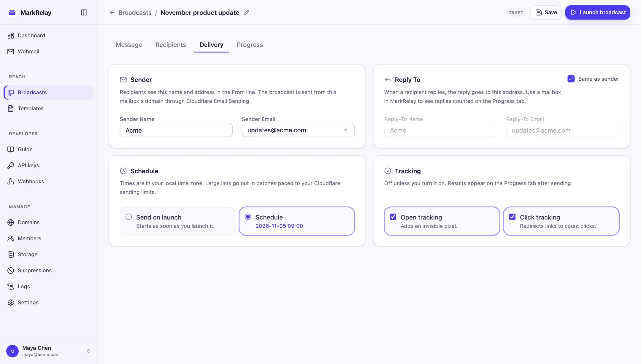
Task: Click the Storage database icon
Action: 11,255
